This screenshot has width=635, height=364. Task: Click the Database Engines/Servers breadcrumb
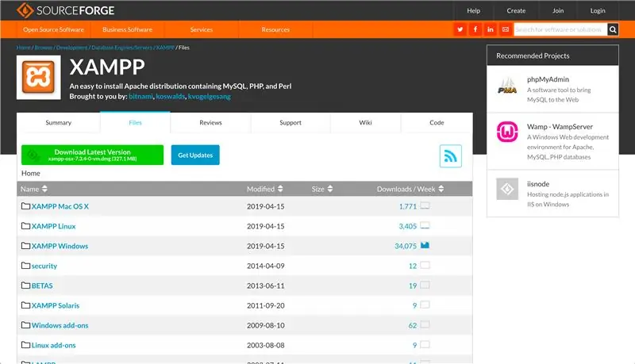tap(122, 48)
